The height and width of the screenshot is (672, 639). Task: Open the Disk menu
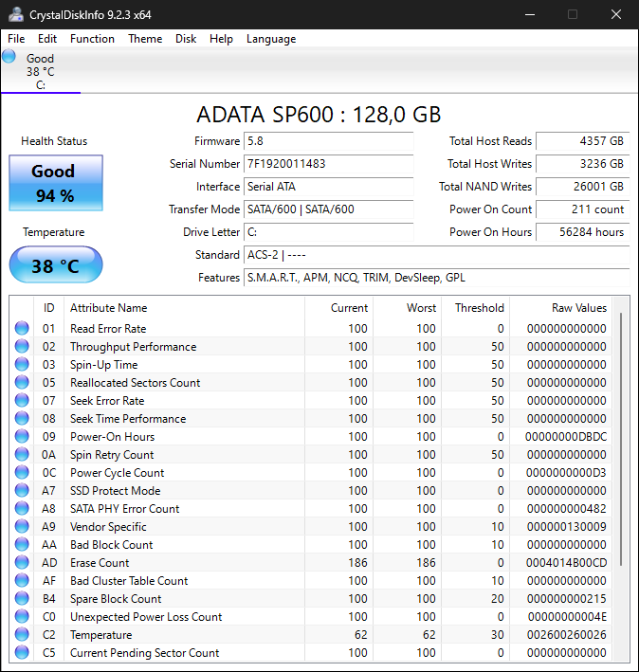click(x=186, y=39)
